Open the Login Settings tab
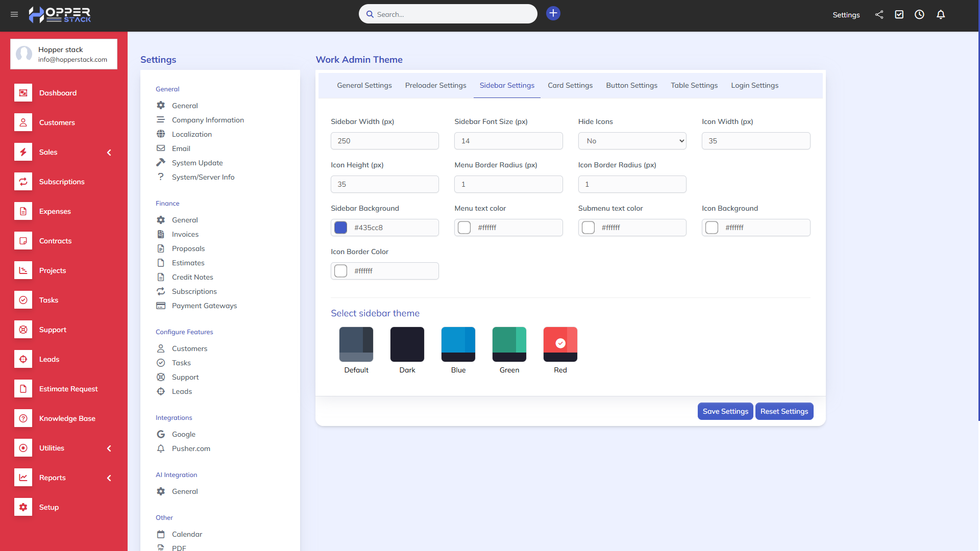Viewport: 980px width, 551px height. click(x=754, y=85)
